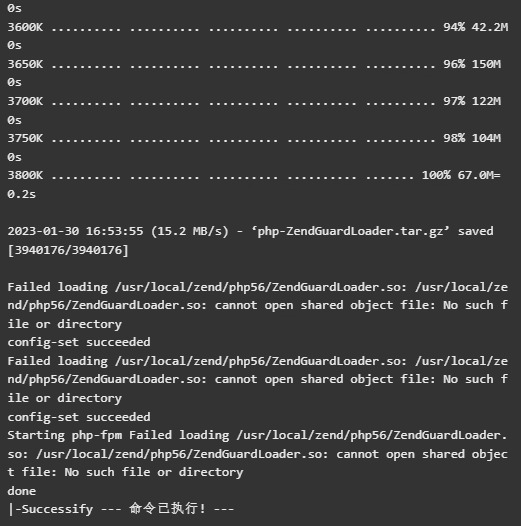Click the 'php-ZendGuardLoader.tar.gz' filename text
Viewport: 521px width, 526px height.
350,231
